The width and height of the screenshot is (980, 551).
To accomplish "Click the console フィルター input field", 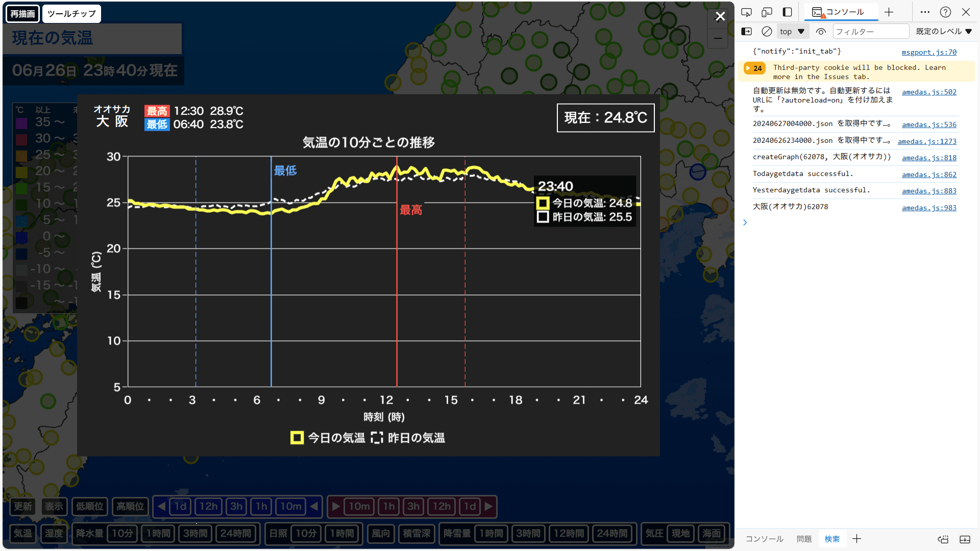I will tap(870, 32).
